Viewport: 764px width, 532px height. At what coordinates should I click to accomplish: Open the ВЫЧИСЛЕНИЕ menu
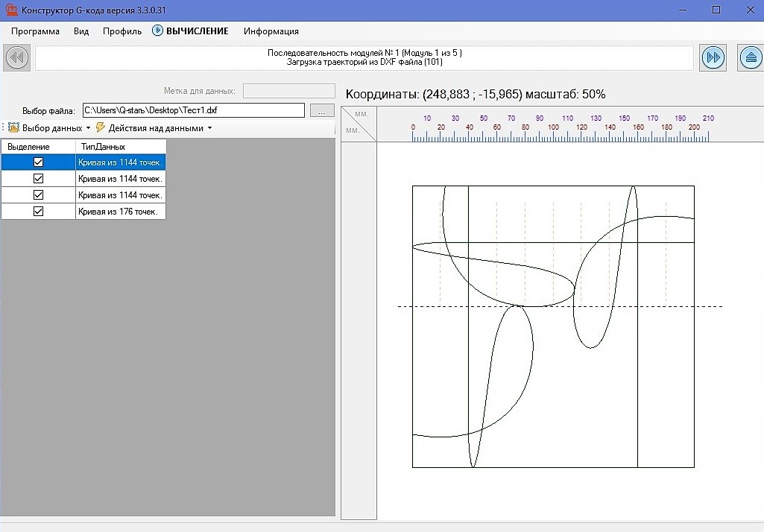click(197, 31)
